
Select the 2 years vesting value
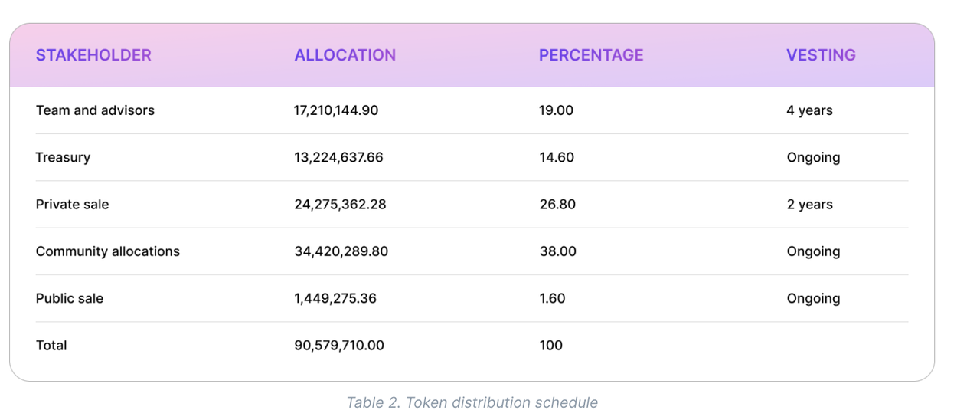pos(809,205)
